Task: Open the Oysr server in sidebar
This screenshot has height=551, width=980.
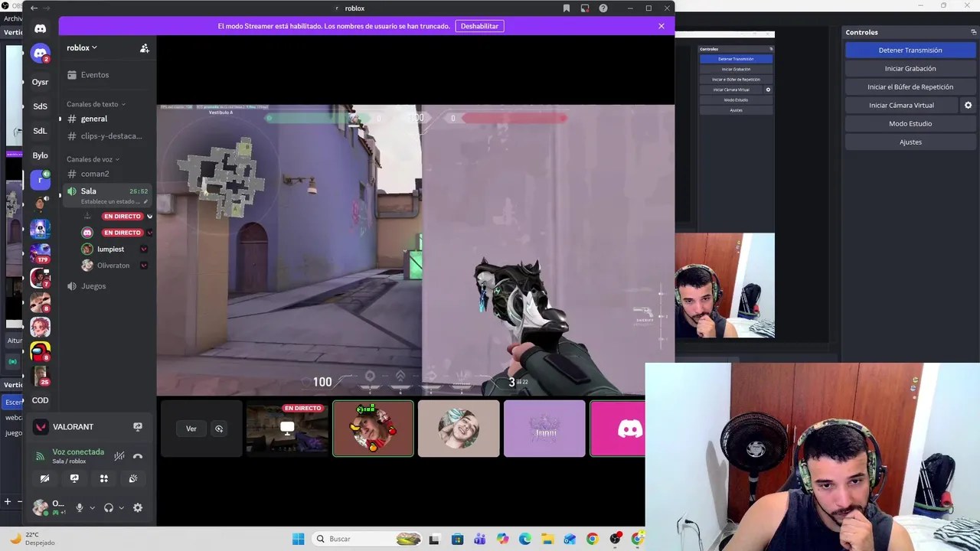Action: (41, 82)
